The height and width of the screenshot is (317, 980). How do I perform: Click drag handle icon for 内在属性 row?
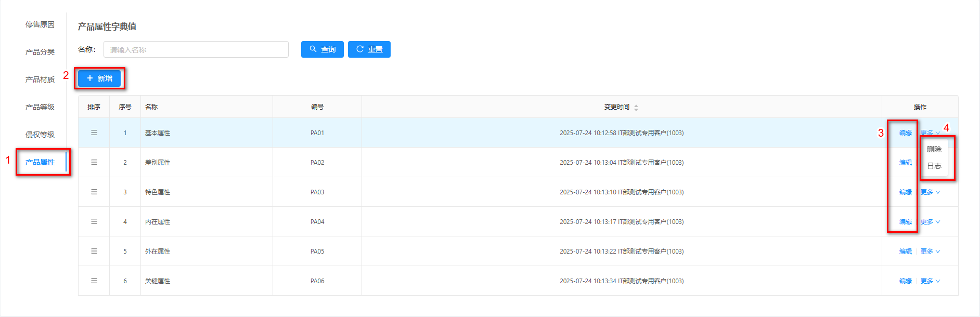click(x=94, y=221)
